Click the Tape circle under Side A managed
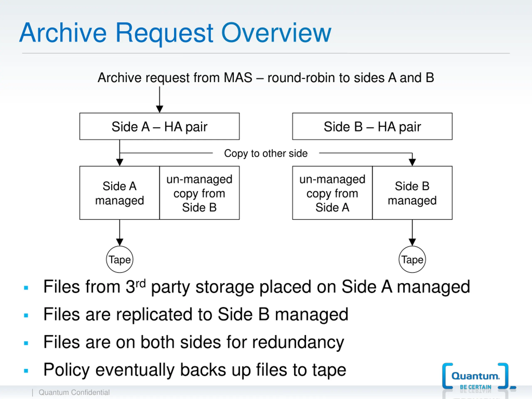This screenshot has width=532, height=399. pyautogui.click(x=119, y=259)
